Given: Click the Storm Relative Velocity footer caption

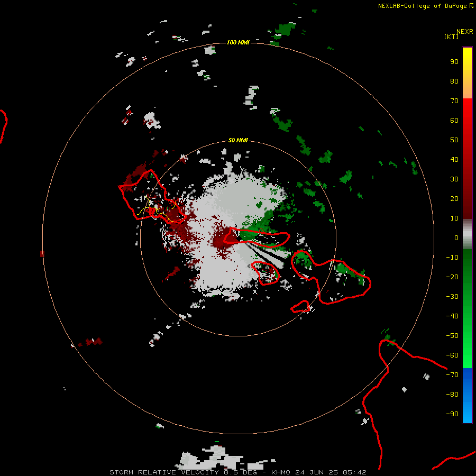Looking at the screenshot, I should point(238,472).
